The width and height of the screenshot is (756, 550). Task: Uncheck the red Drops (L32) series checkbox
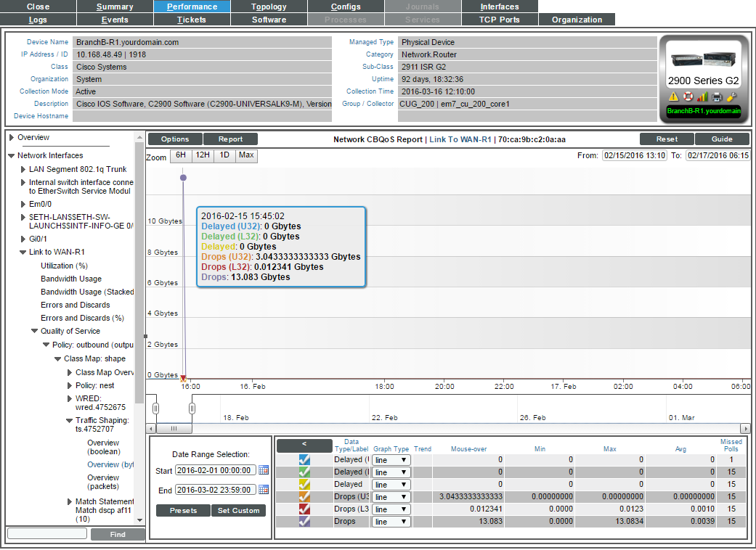tap(304, 509)
